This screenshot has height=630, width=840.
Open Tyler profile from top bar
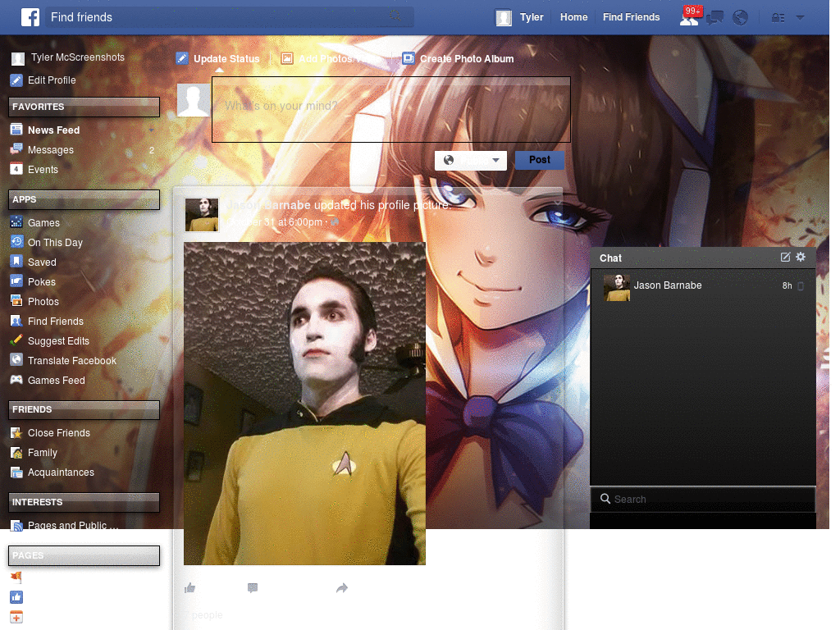(519, 17)
